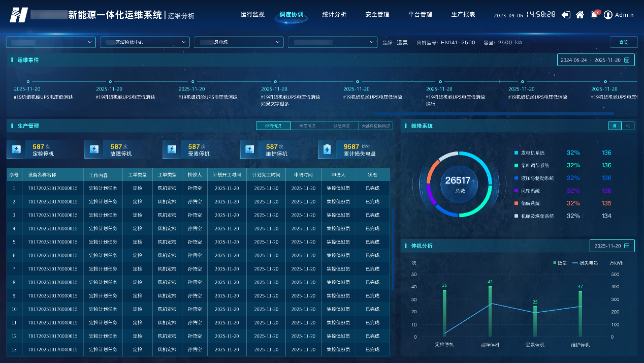
Task: Go to the home page icon
Action: tap(579, 15)
